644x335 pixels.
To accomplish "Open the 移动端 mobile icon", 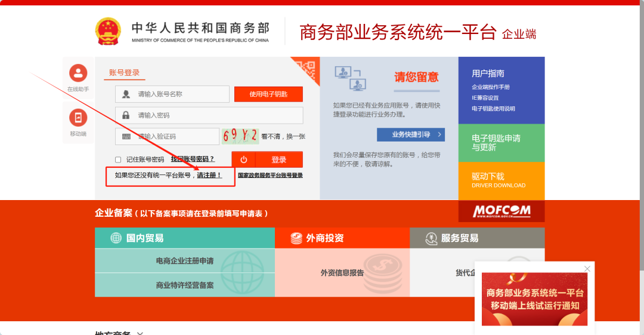I will [x=78, y=118].
